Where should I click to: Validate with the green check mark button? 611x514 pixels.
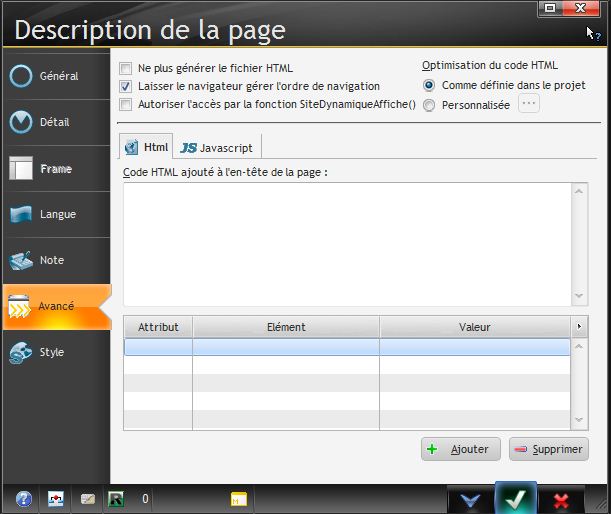point(516,498)
